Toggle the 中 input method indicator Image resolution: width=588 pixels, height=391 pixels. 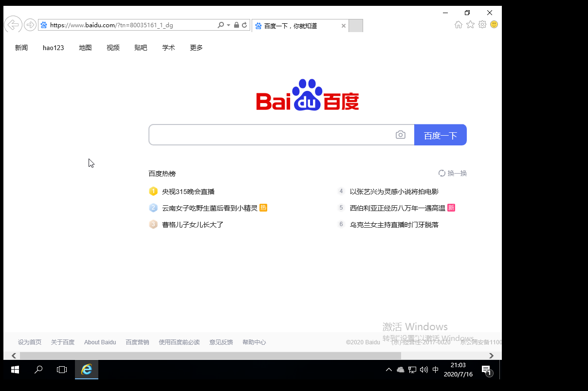(435, 370)
